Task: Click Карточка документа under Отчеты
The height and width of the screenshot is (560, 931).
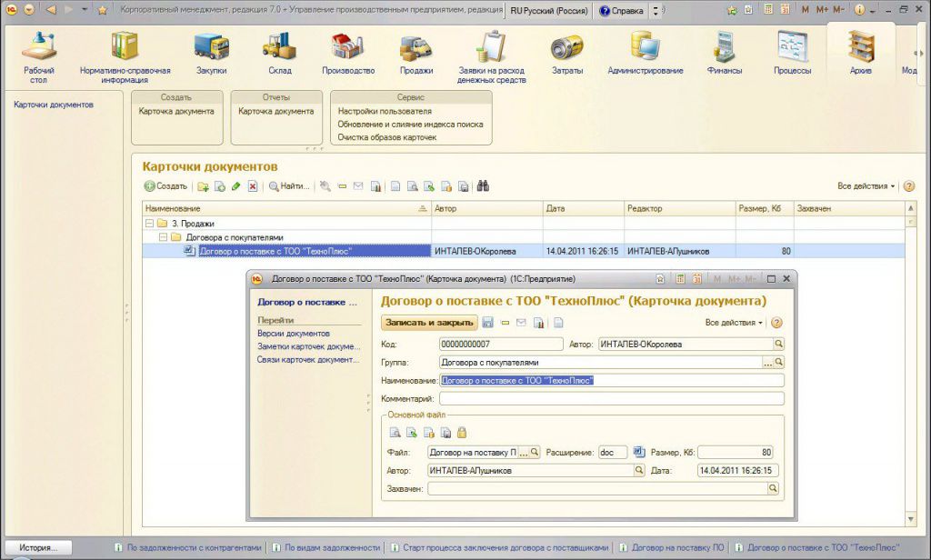Action: tap(276, 111)
